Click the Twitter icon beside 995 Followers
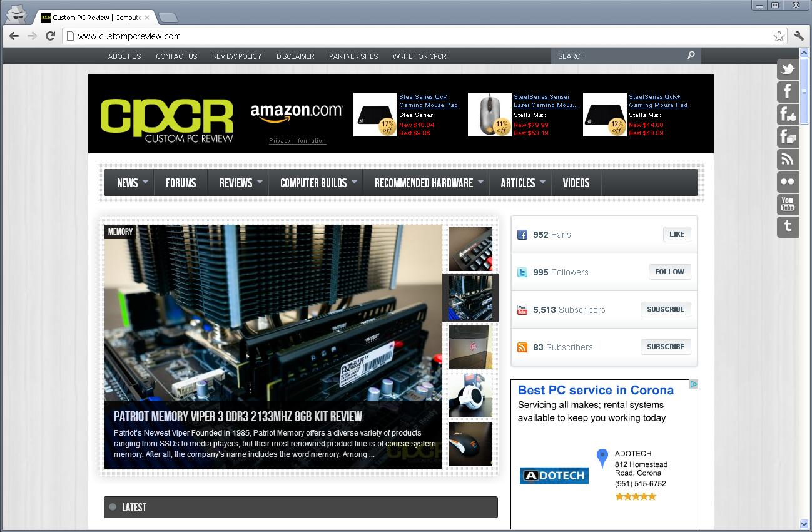Image resolution: width=812 pixels, height=532 pixels. tap(522, 272)
